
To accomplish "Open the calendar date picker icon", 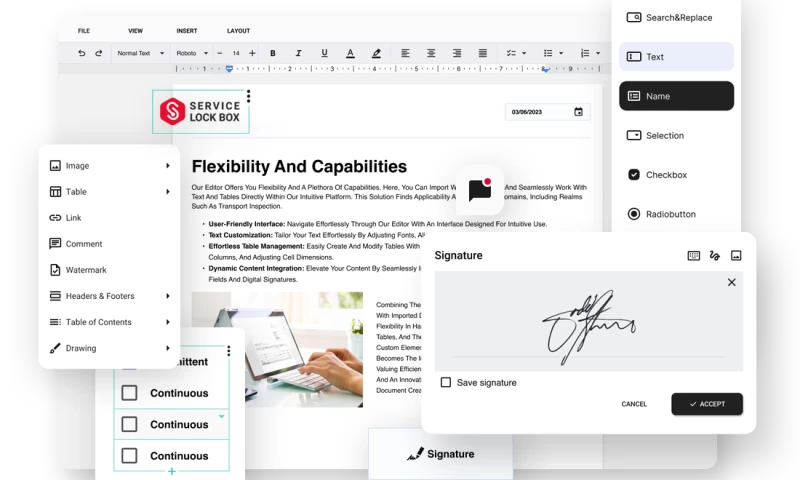I will (578, 112).
